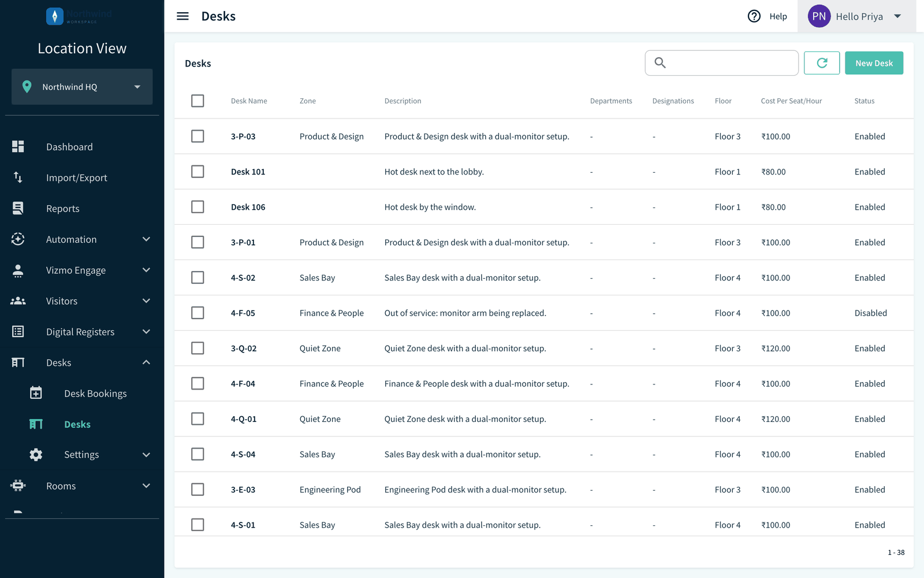Click the Settings gear icon
Image resolution: width=924 pixels, height=578 pixels.
click(x=36, y=455)
